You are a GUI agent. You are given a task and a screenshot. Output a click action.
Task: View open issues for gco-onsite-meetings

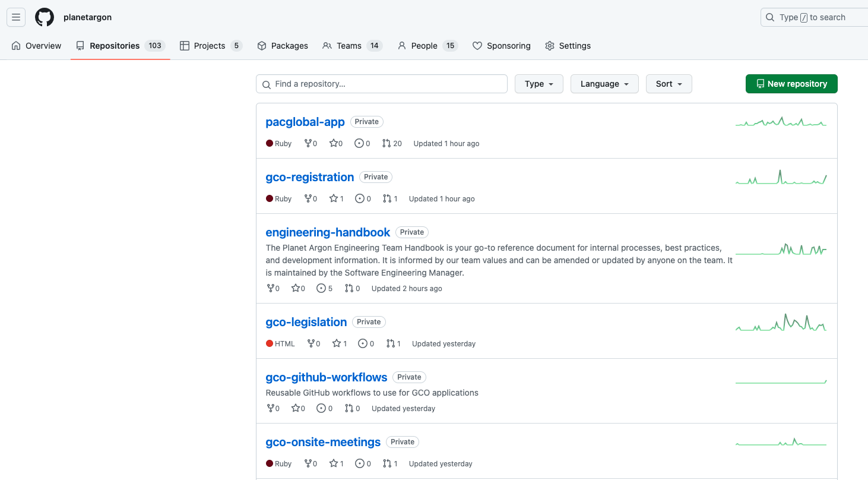pyautogui.click(x=363, y=463)
